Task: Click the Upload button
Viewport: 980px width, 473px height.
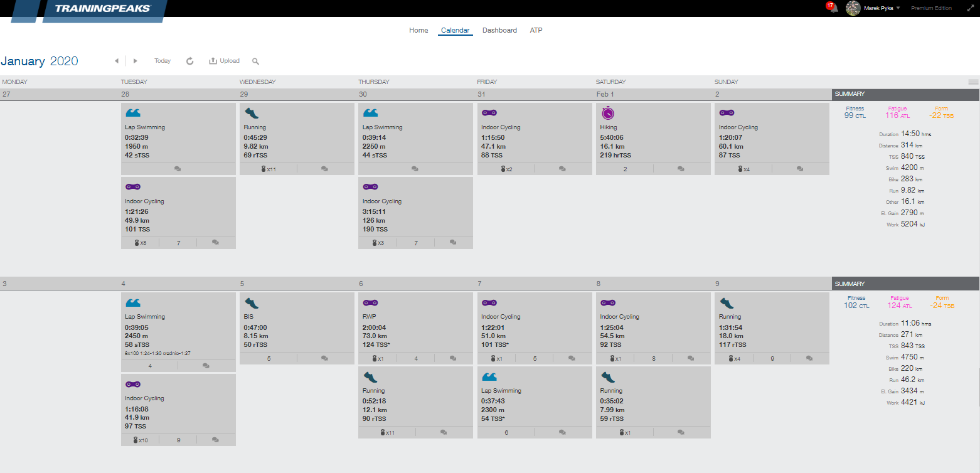Action: (x=225, y=61)
